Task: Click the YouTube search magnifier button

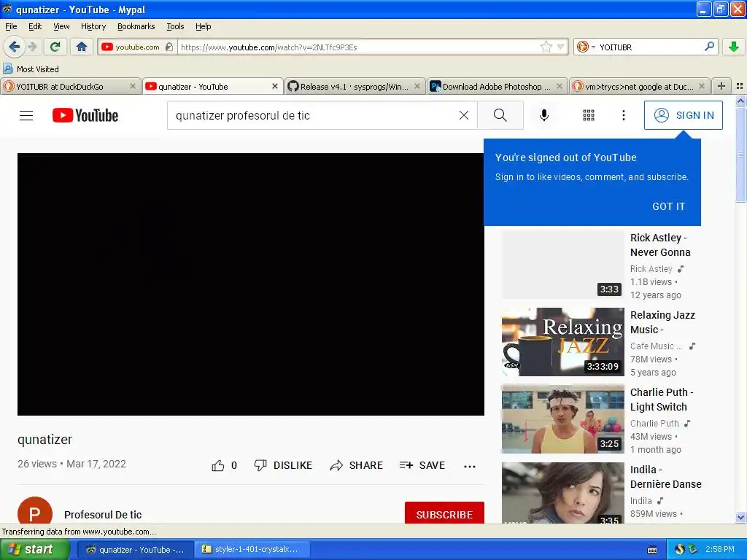Action: pyautogui.click(x=500, y=115)
